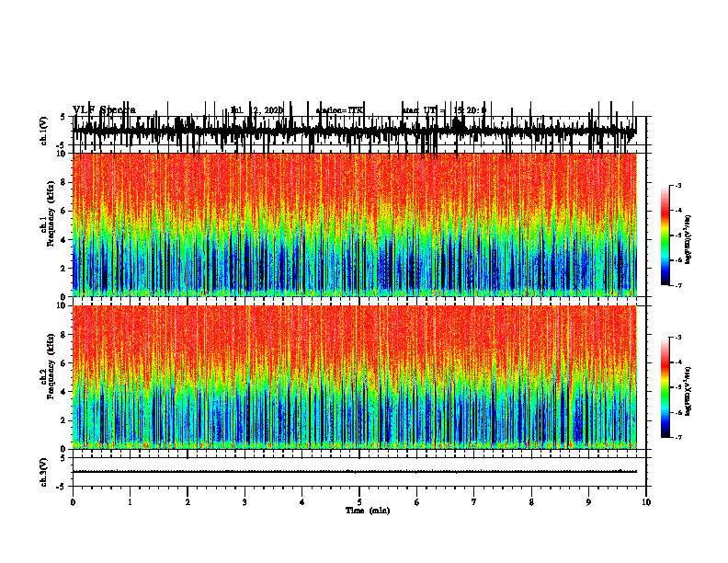Click the 6 kHz tick label on ch.1 axis
The height and width of the screenshot is (563, 728).
coord(64,212)
